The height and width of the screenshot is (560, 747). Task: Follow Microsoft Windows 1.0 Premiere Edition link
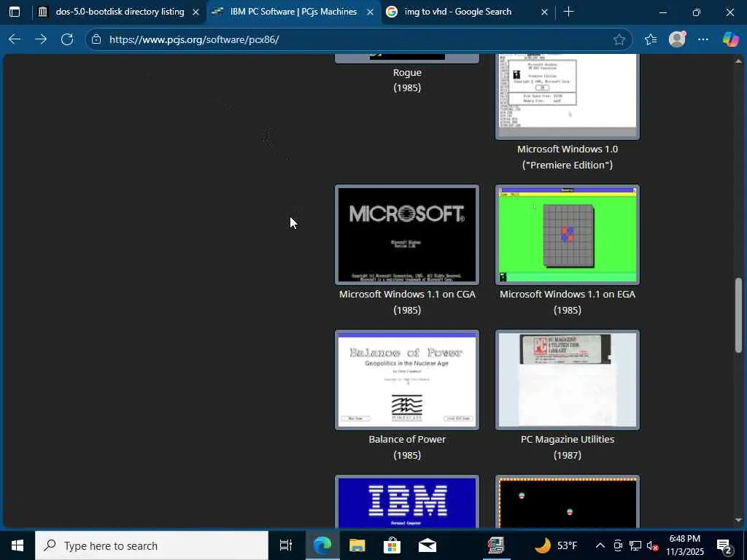pyautogui.click(x=568, y=157)
